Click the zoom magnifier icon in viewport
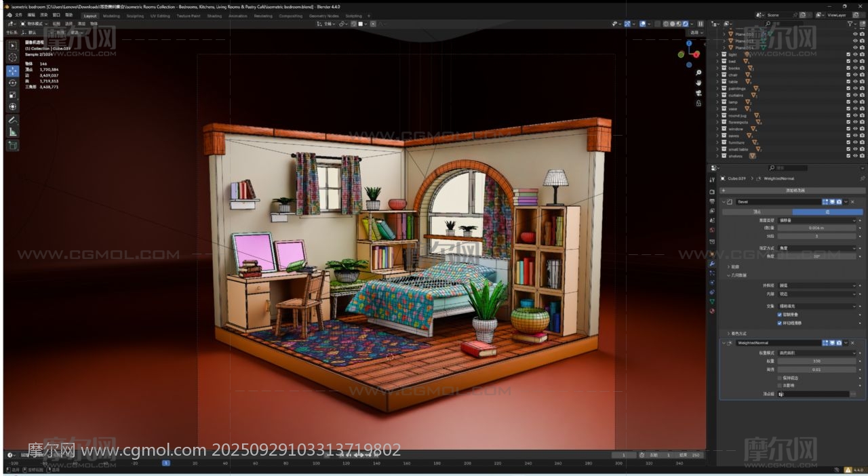Image resolution: width=868 pixels, height=476 pixels. pos(698,72)
